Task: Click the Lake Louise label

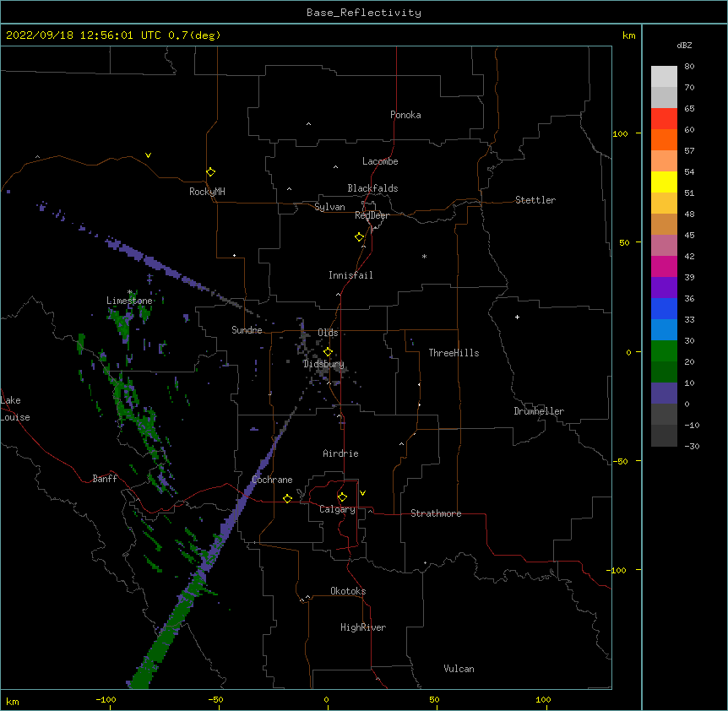Action: tap(15, 409)
